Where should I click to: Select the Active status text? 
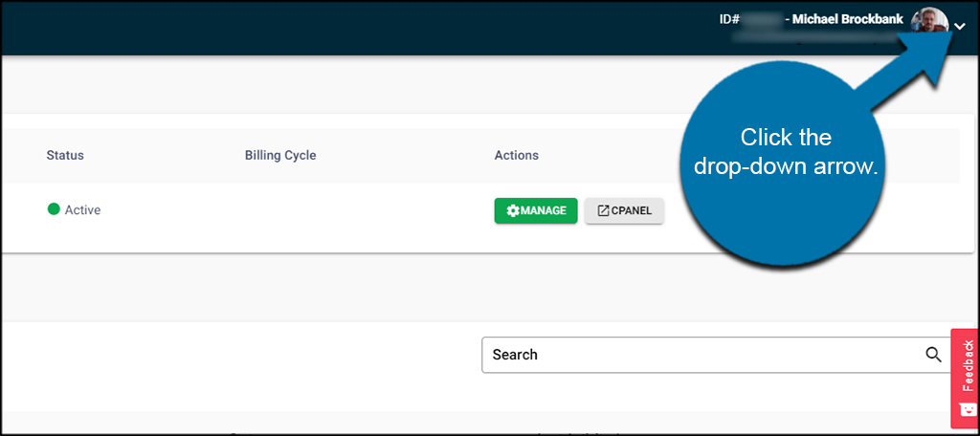coord(82,209)
